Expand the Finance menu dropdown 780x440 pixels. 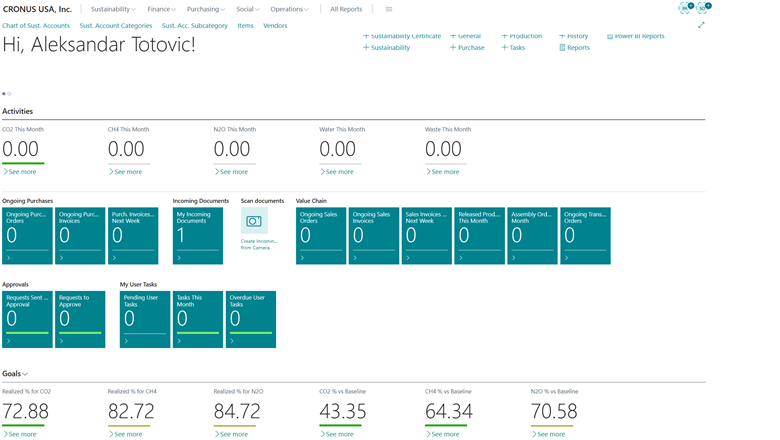point(161,9)
